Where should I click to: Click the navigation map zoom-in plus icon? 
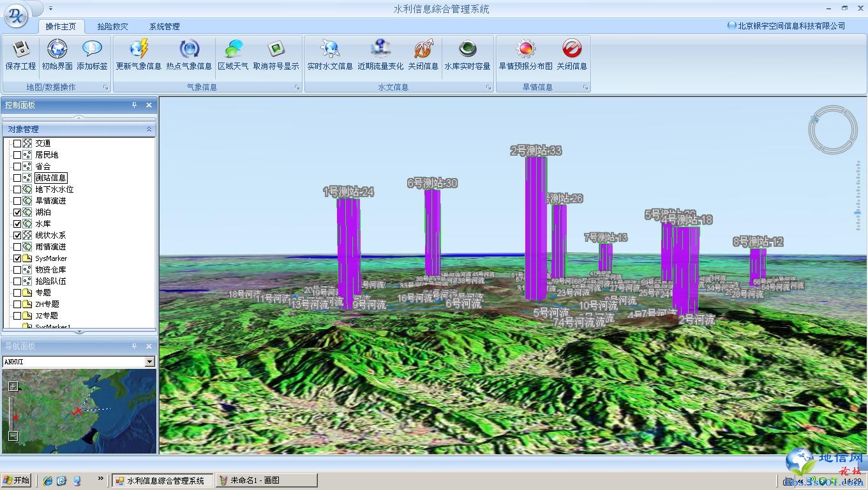(x=13, y=387)
